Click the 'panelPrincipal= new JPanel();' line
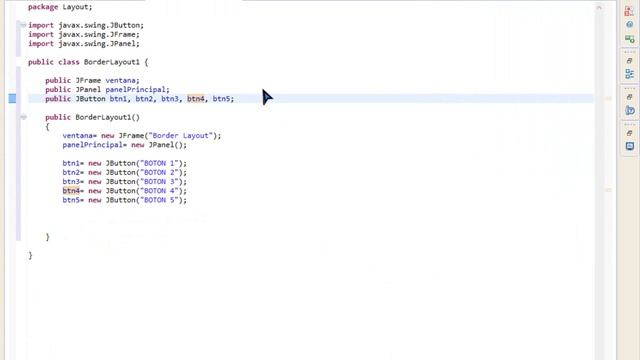The image size is (640, 360). point(124,145)
